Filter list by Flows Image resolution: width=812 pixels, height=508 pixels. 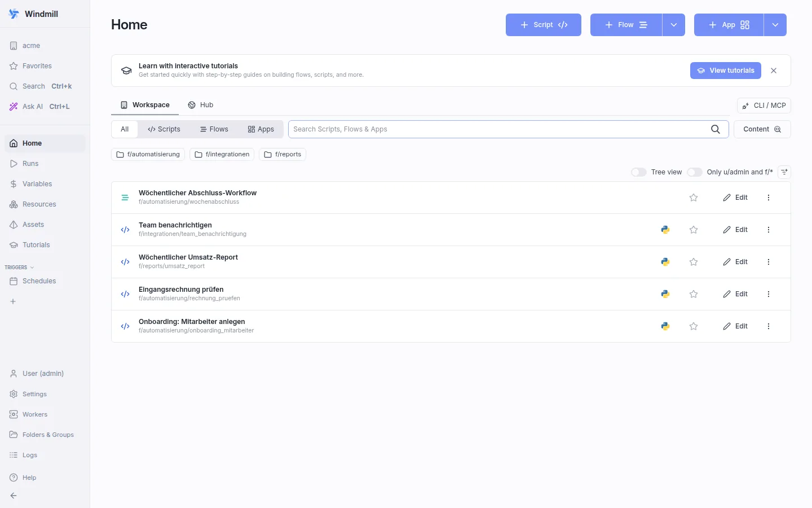pos(214,129)
